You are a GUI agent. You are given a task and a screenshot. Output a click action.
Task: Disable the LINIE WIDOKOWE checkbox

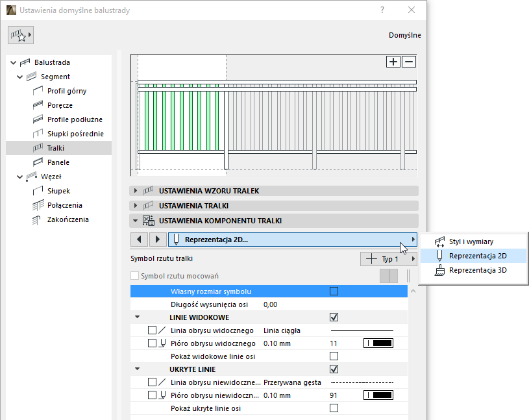click(334, 317)
